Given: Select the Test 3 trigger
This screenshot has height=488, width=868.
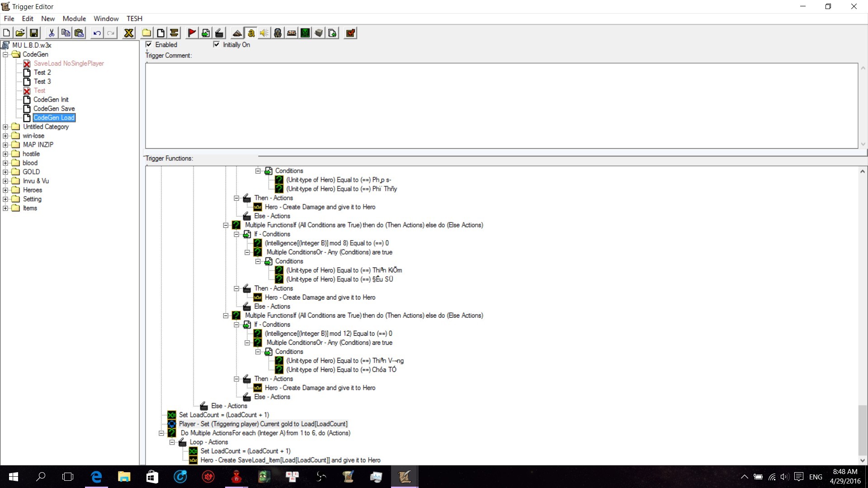Looking at the screenshot, I should coord(42,81).
